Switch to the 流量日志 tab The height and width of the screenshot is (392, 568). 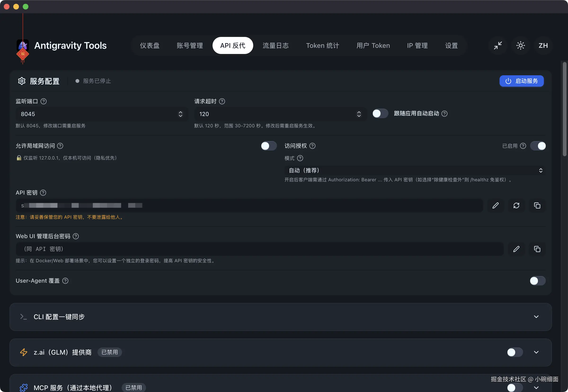(x=275, y=45)
